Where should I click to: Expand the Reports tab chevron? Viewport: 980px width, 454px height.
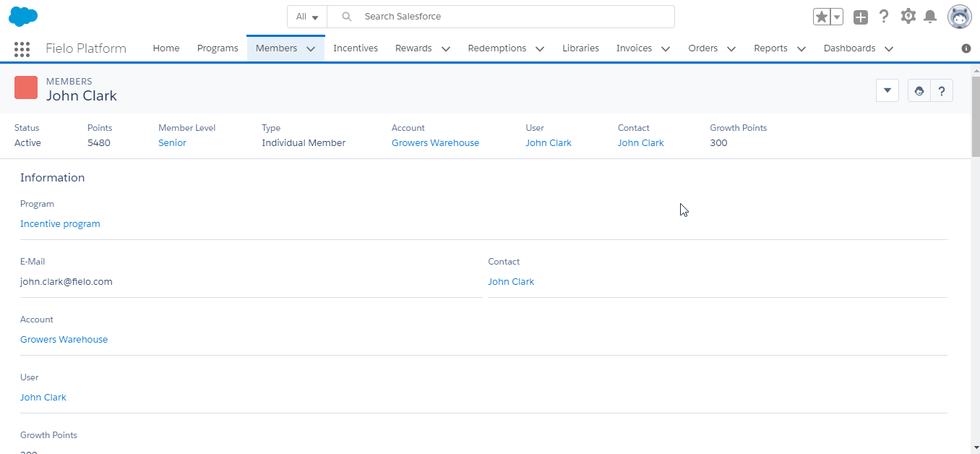coord(801,48)
